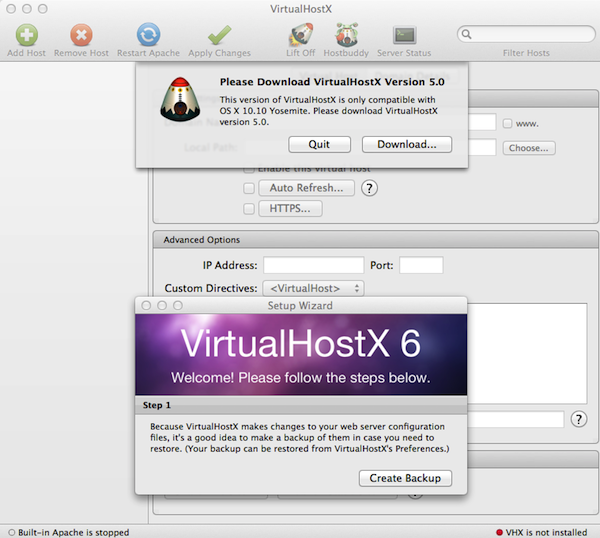Open Server Status terminal icon
This screenshot has width=600, height=538.
coord(404,35)
